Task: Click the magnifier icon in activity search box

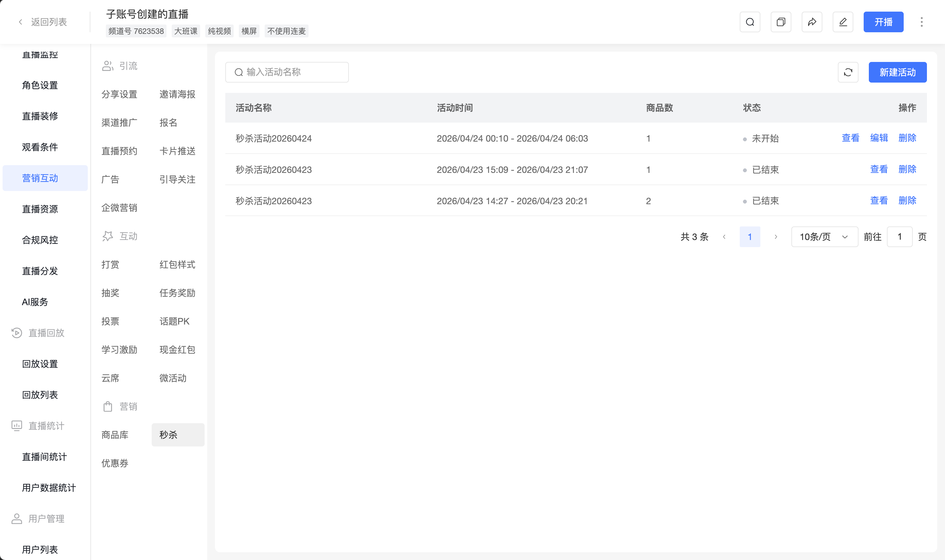Action: [x=239, y=72]
